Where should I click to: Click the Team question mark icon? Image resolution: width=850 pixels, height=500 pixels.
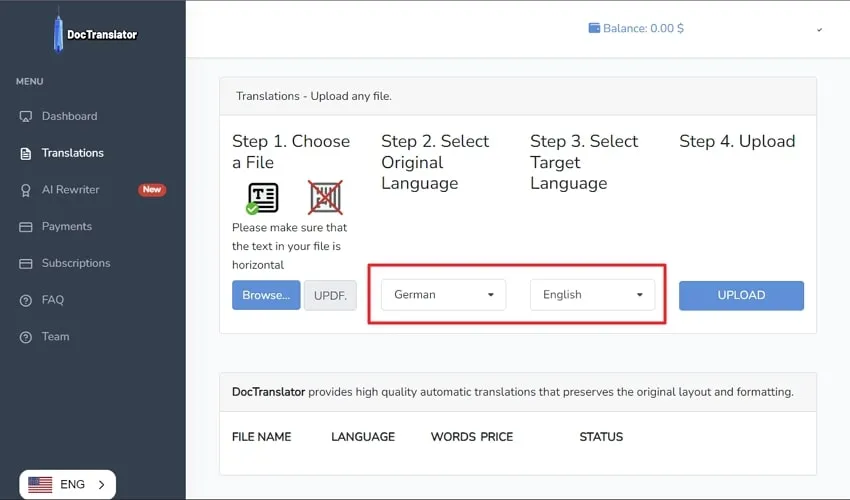[x=25, y=337]
